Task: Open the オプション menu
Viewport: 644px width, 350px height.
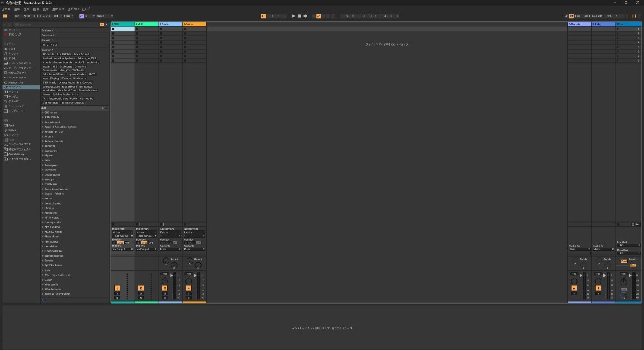Action: point(73,9)
